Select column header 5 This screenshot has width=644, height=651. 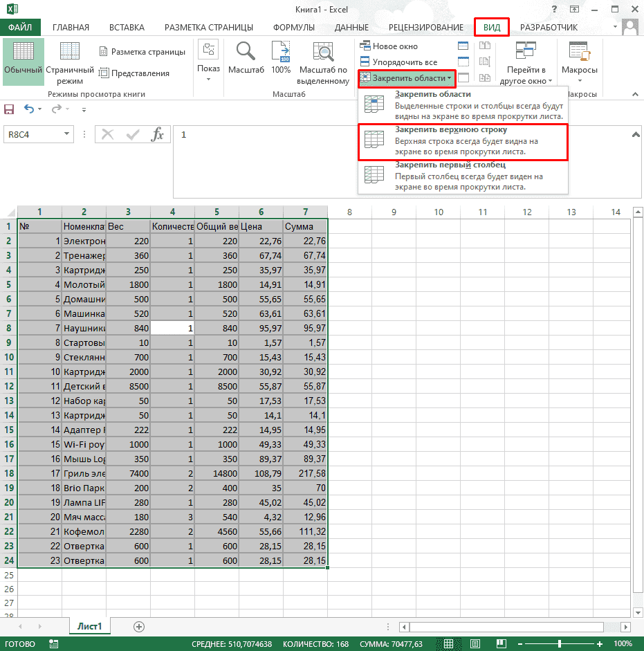tap(217, 212)
